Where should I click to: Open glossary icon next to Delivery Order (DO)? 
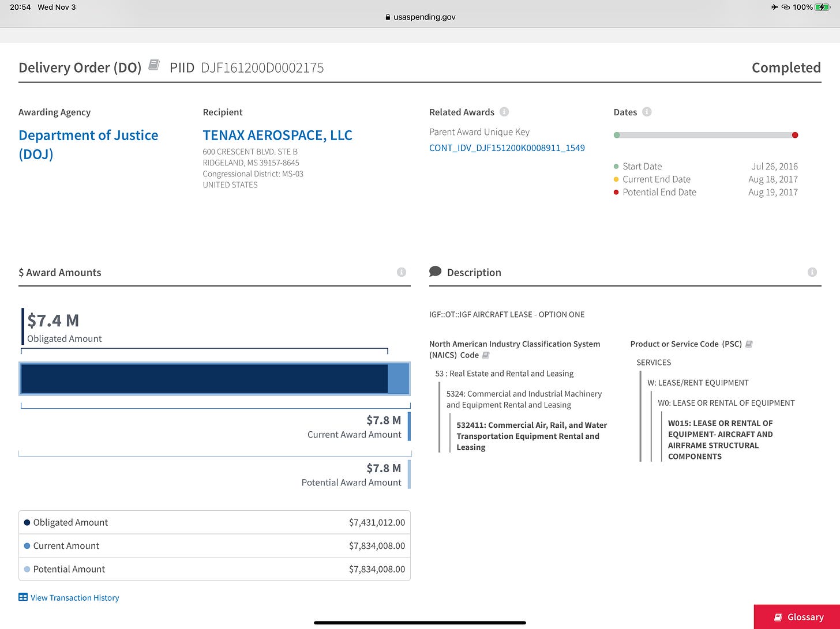(154, 65)
